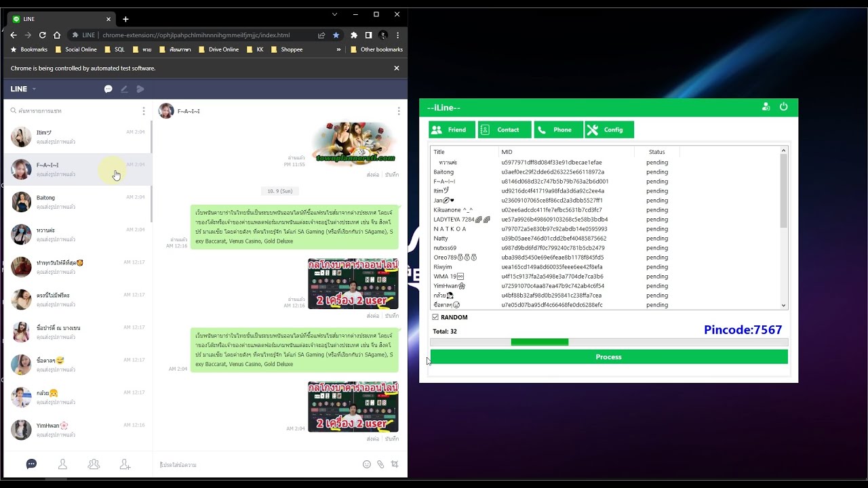Open the Shoppee bookmark folder

286,49
